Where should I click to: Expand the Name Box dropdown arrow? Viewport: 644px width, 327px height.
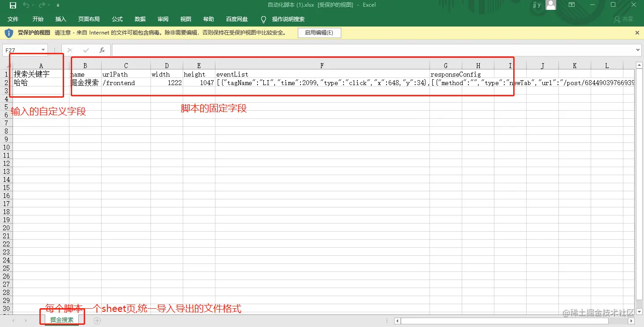click(x=43, y=50)
